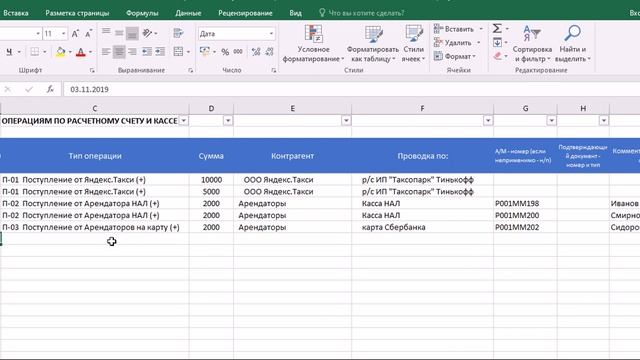640x360 pixels.
Task: Open the Вид tab
Action: (296, 13)
